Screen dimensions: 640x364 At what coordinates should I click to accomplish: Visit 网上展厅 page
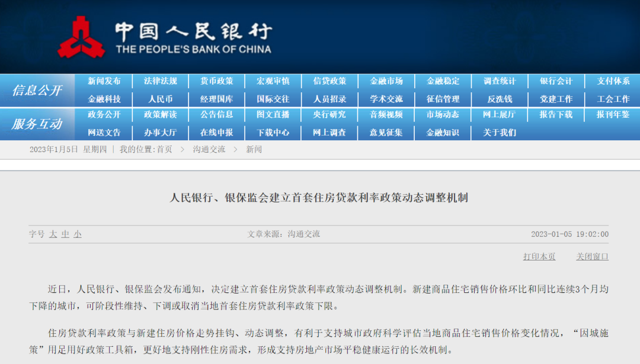point(500,115)
